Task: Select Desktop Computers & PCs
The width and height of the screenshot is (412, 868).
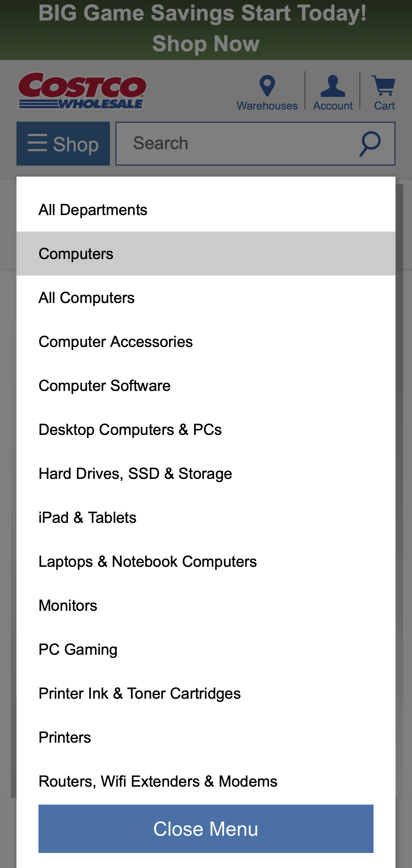Action: coord(130,429)
